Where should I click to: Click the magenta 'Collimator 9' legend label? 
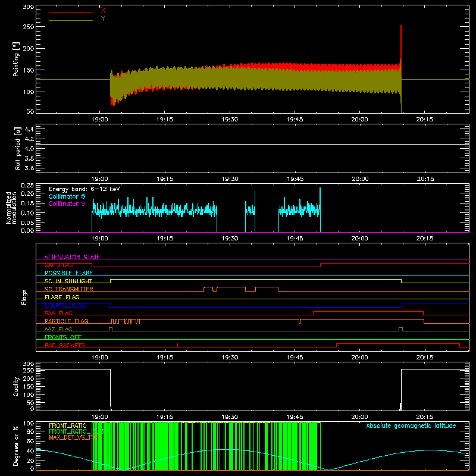coord(67,203)
